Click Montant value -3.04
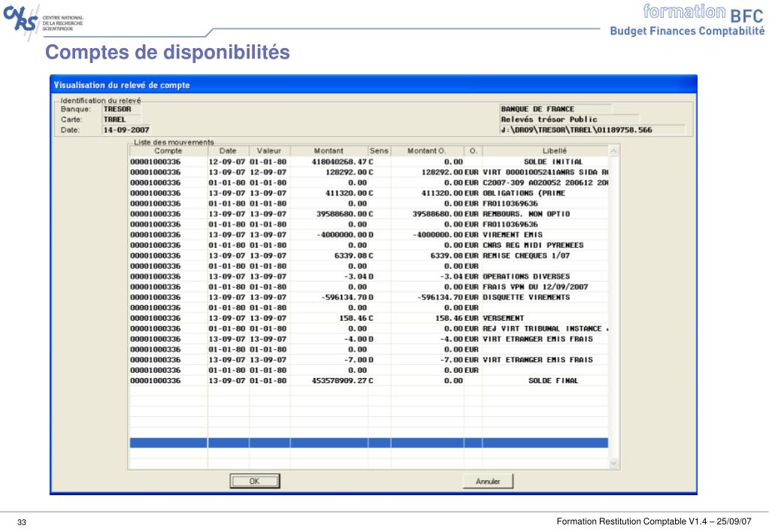Viewport: 769px width, 532px height. tap(356, 277)
